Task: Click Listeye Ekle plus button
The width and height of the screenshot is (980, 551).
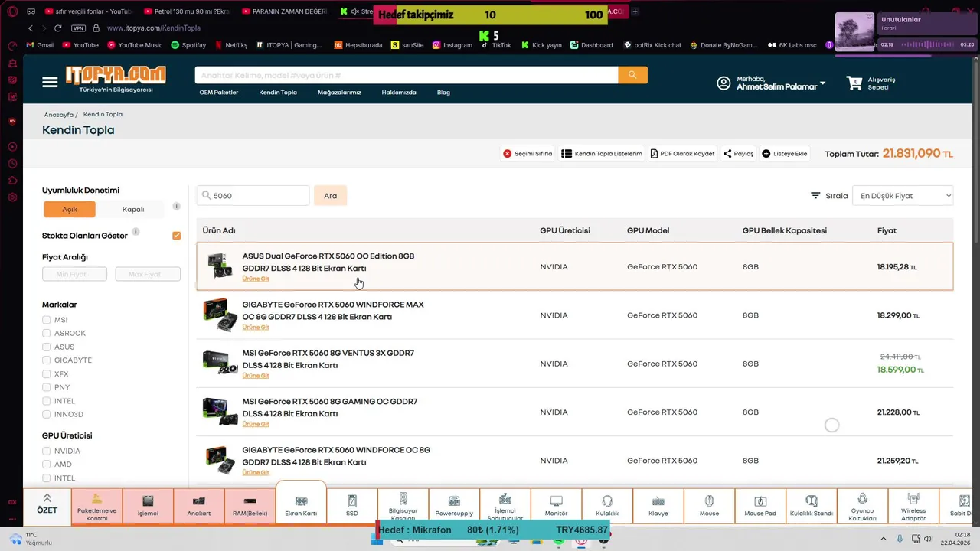Action: point(785,154)
